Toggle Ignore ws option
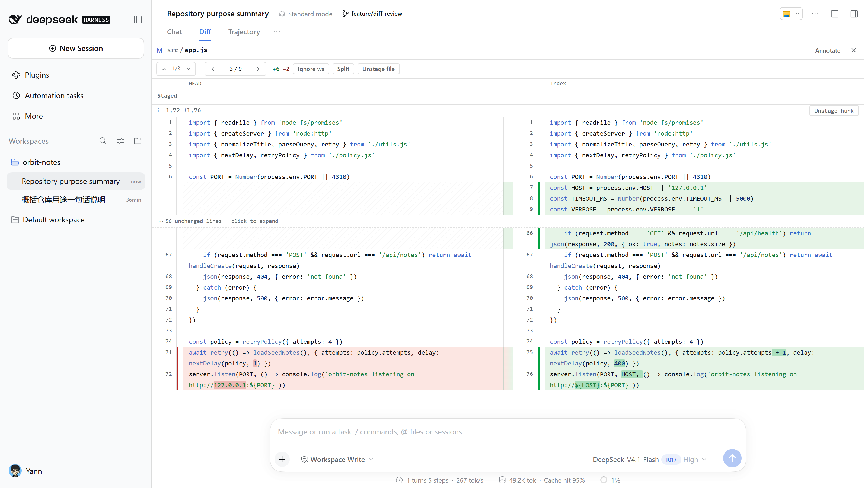Screen dimensions: 868x488 [x=311, y=69]
